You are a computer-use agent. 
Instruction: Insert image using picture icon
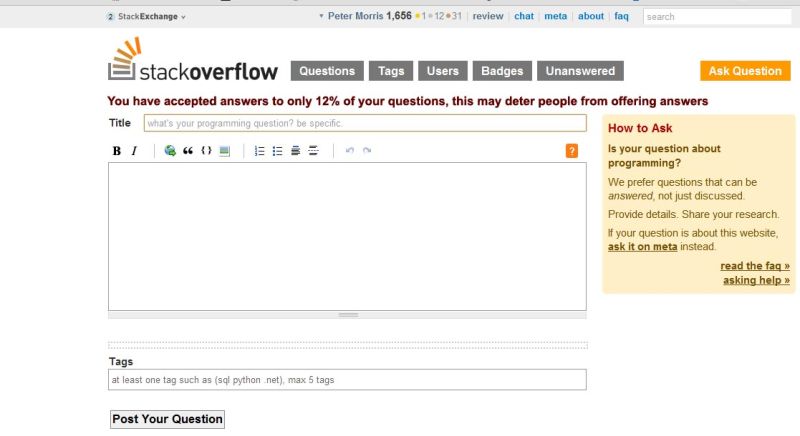tap(224, 150)
